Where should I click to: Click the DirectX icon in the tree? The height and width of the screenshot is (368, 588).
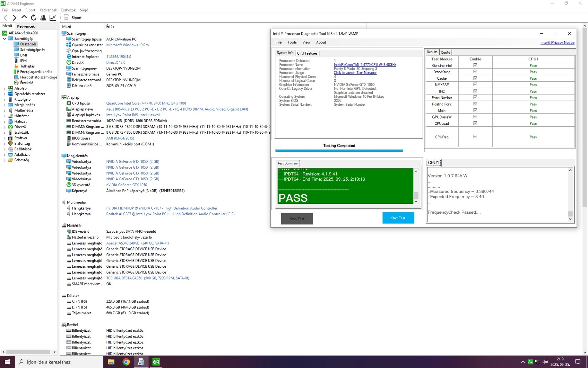pos(10,127)
